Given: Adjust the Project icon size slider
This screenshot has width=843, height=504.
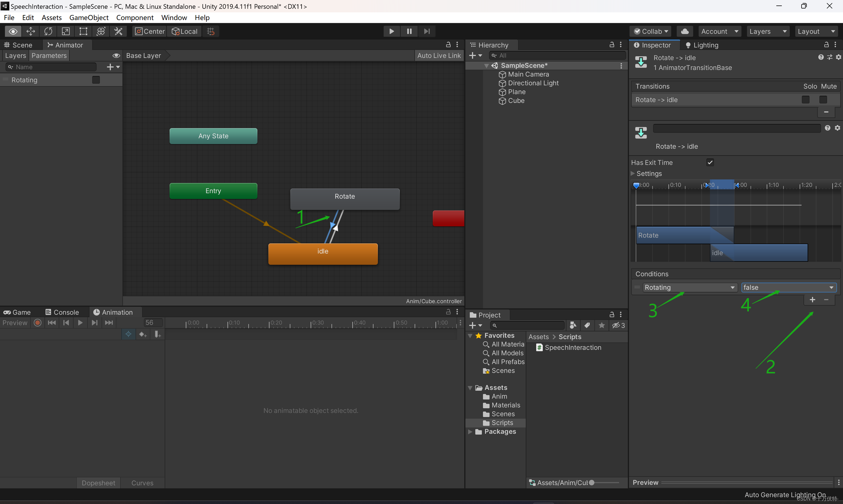Looking at the screenshot, I should (x=592, y=483).
